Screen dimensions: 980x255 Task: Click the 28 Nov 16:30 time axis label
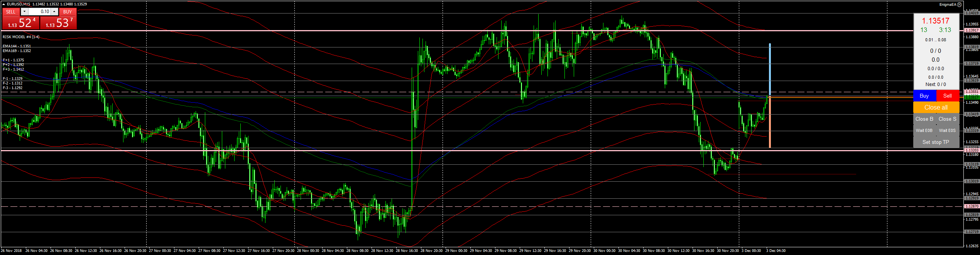[407, 251]
